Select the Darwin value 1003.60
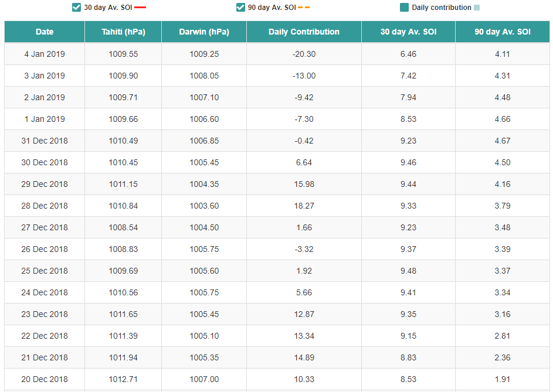 204,206
